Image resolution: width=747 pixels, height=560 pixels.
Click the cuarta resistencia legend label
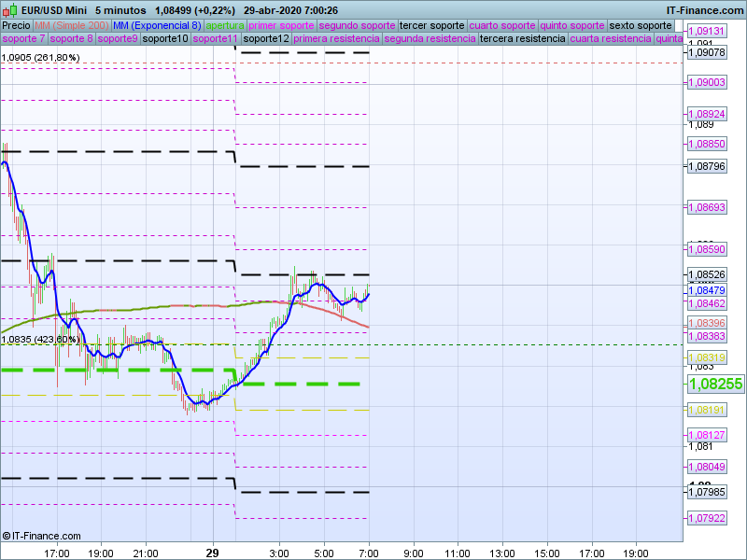pos(611,39)
